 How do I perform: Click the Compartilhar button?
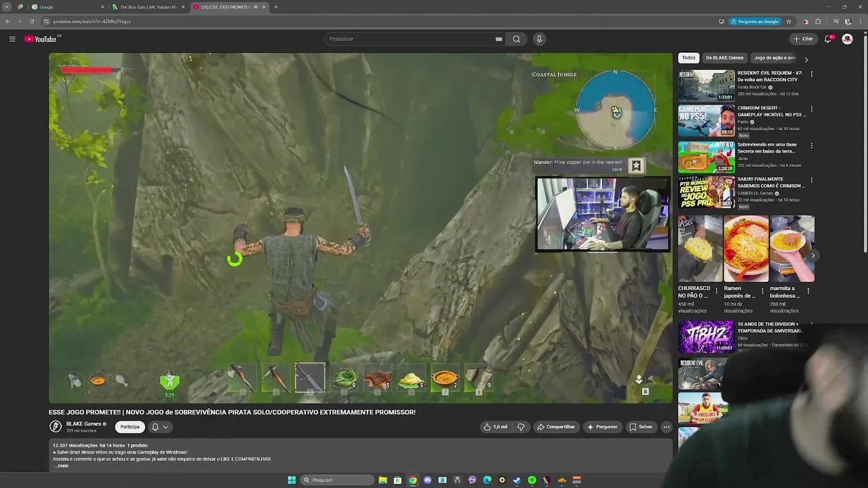[x=555, y=427]
